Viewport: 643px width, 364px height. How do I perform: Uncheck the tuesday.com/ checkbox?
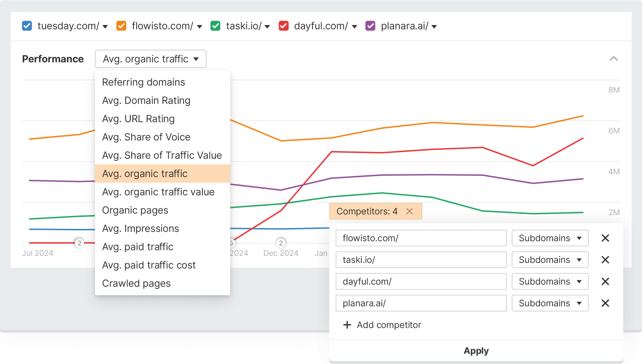[27, 26]
